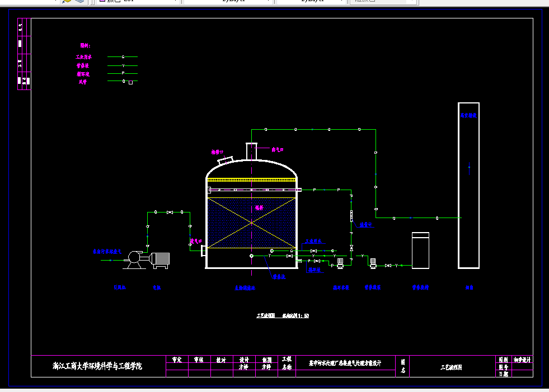
Task: Select the project name text in title block
Action: [345, 363]
